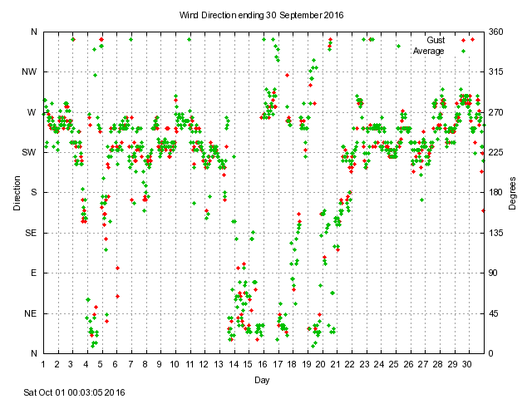Click the top 'N' direction label
The width and height of the screenshot is (532, 399).
click(x=34, y=32)
